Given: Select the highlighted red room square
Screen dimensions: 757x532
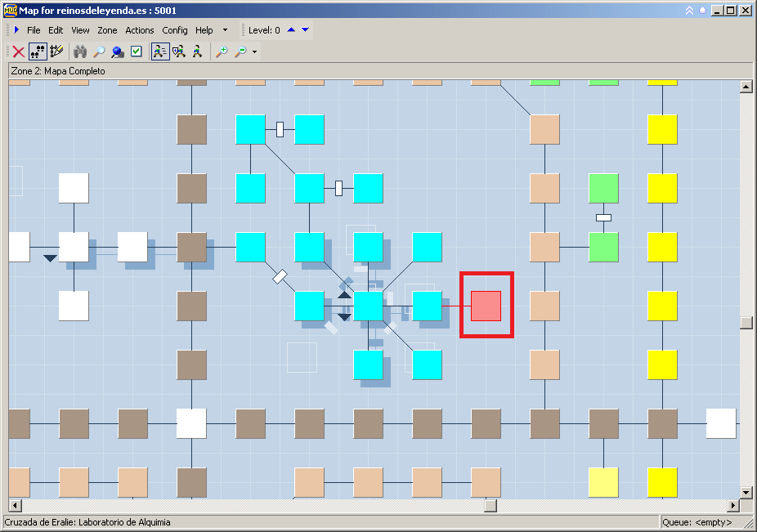Looking at the screenshot, I should [x=486, y=306].
